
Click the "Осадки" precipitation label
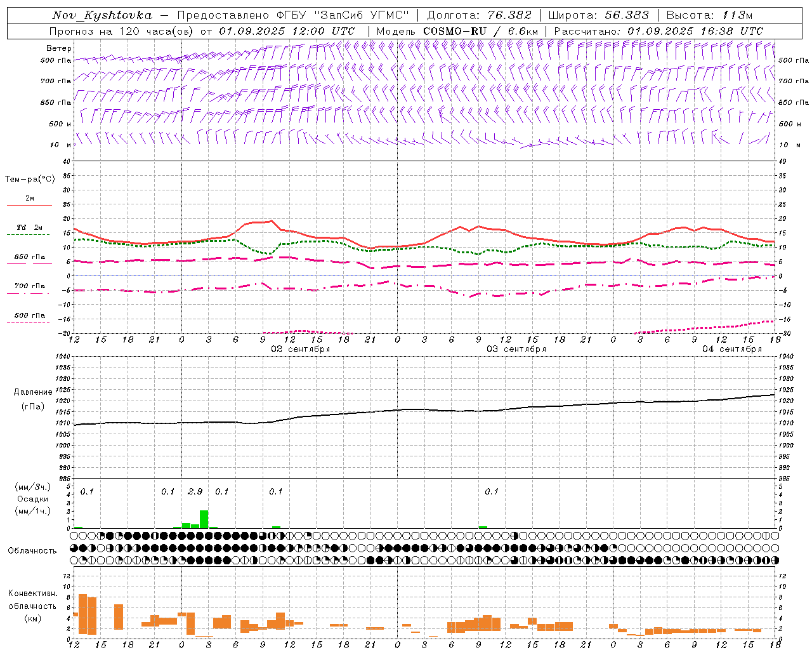[33, 499]
